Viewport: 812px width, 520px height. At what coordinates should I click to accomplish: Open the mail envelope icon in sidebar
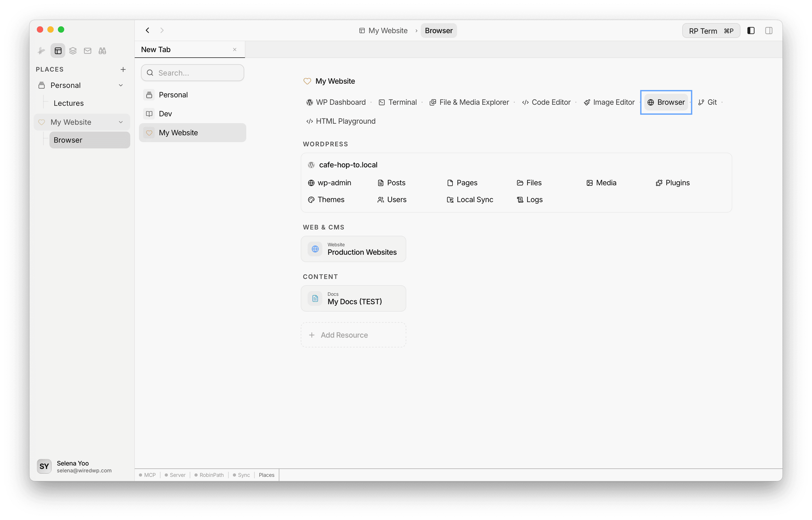87,51
